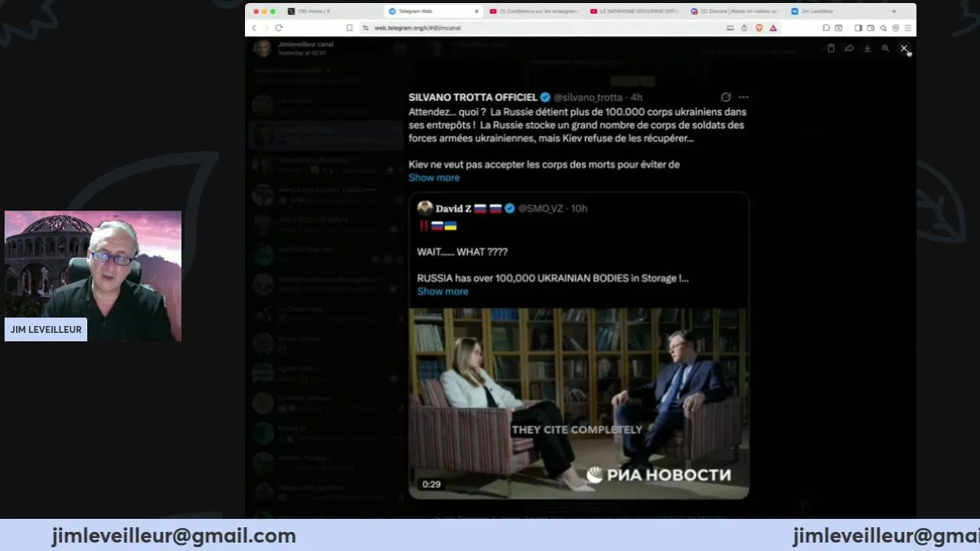Go back with the browser back arrow
980x551 pixels.
pyautogui.click(x=254, y=28)
